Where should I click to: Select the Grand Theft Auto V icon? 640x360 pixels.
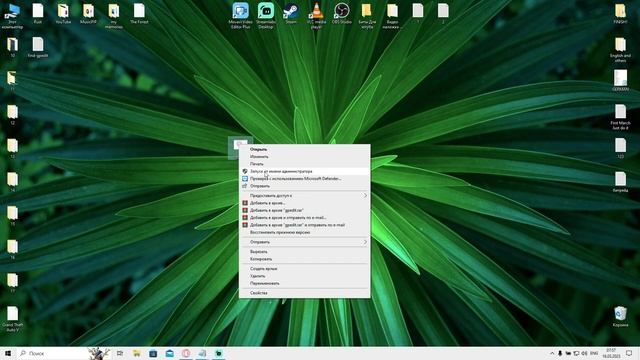point(12,319)
